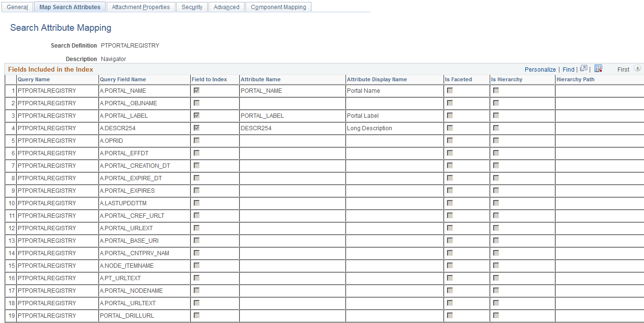The height and width of the screenshot is (323, 644).
Task: Check Is Faceted for A.DESCR254
Action: coord(450,128)
